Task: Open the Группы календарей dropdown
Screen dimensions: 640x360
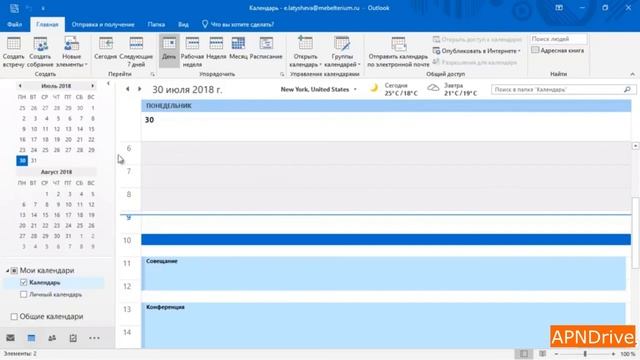Action: click(342, 52)
